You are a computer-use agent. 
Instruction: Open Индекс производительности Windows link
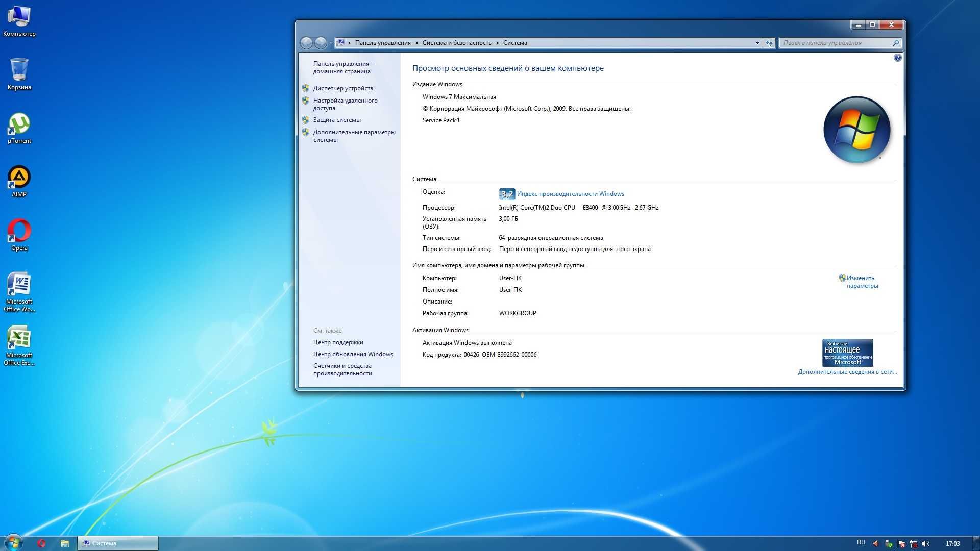pyautogui.click(x=570, y=194)
